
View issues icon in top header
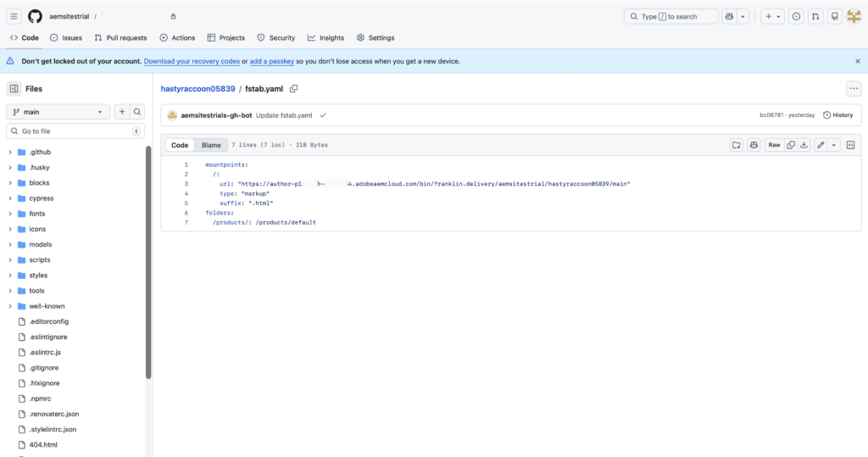click(x=796, y=17)
